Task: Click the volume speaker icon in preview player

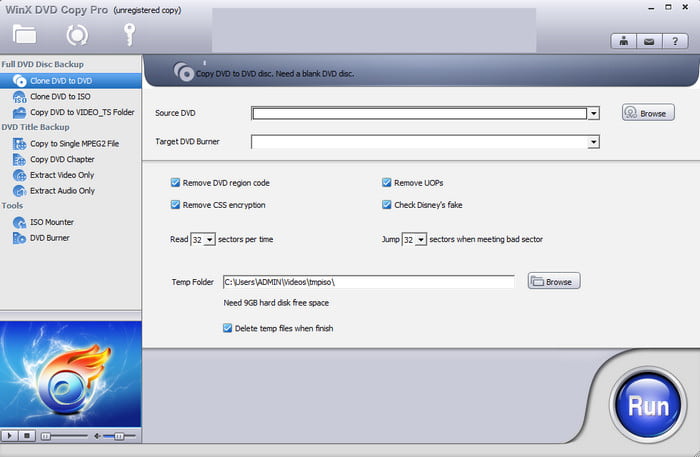Action: (97, 436)
